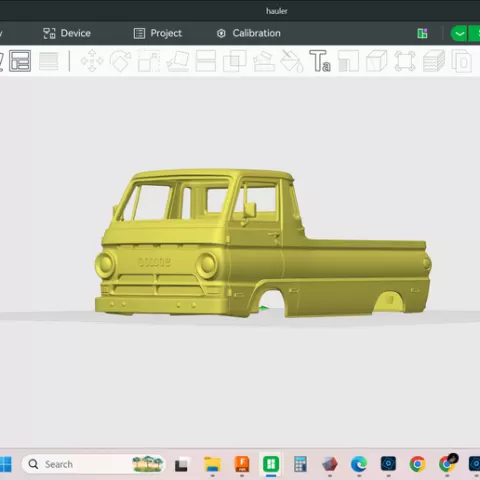480x480 pixels.
Task: Expand the green slice dropdown arrow
Action: coord(459,34)
